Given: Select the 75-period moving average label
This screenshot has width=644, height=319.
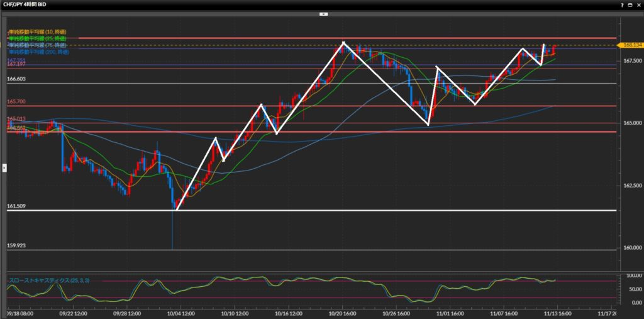Looking at the screenshot, I should click(36, 45).
